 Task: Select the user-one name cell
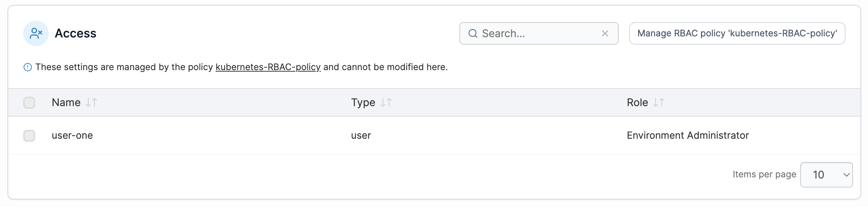pos(72,135)
